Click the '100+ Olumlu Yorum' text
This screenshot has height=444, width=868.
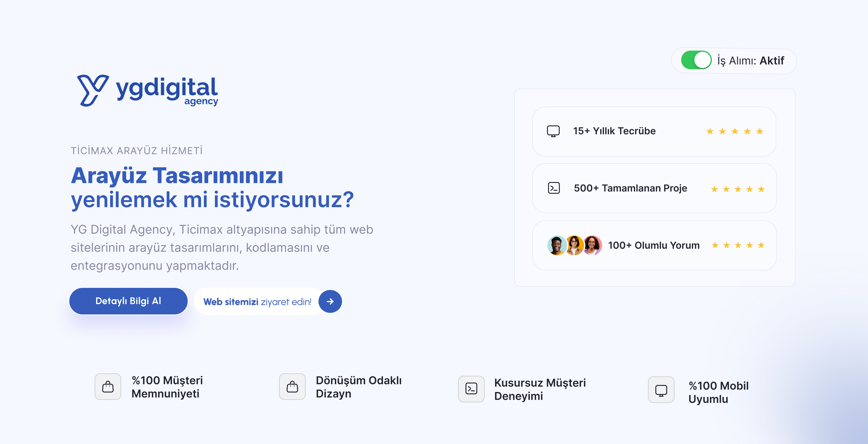(654, 245)
